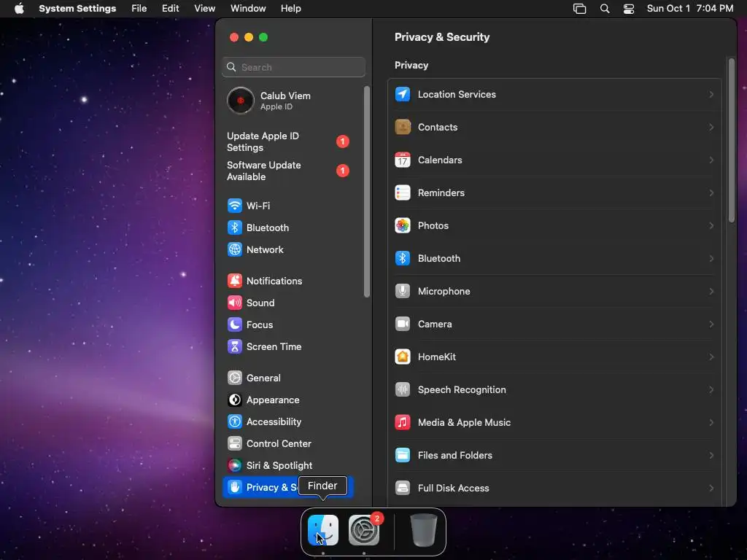Click the Wi-Fi icon in sidebar

[x=234, y=206]
